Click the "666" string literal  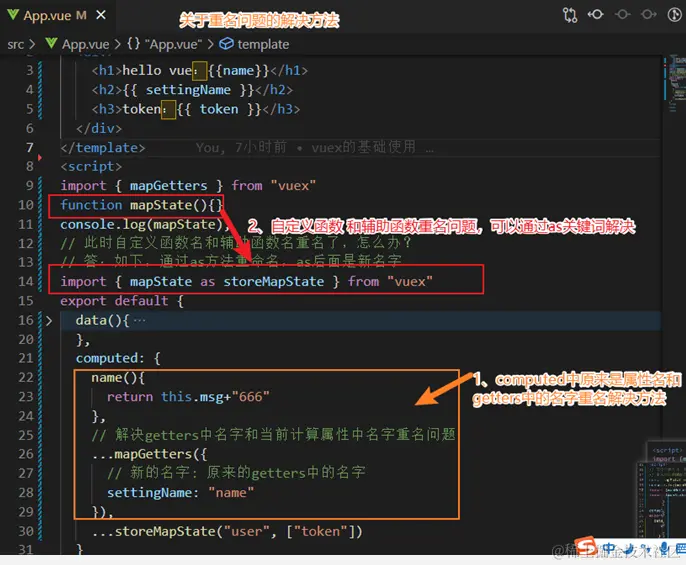coord(251,397)
